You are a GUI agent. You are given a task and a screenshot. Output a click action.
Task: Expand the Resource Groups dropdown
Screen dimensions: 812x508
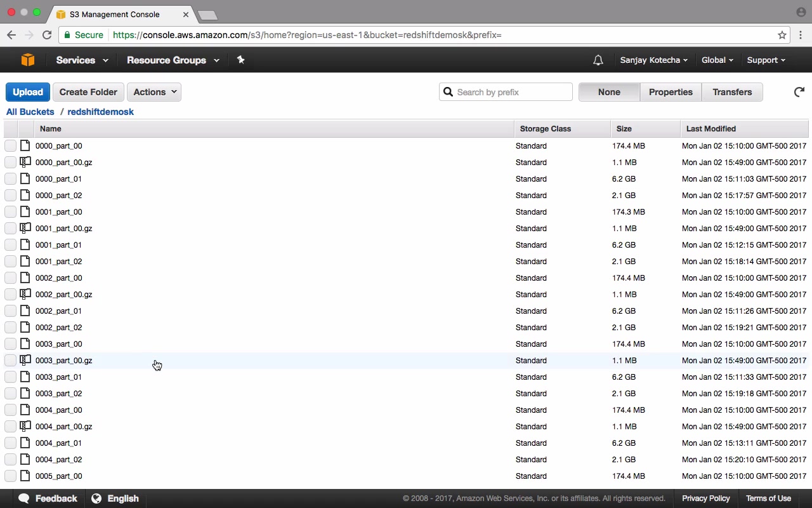click(x=173, y=60)
